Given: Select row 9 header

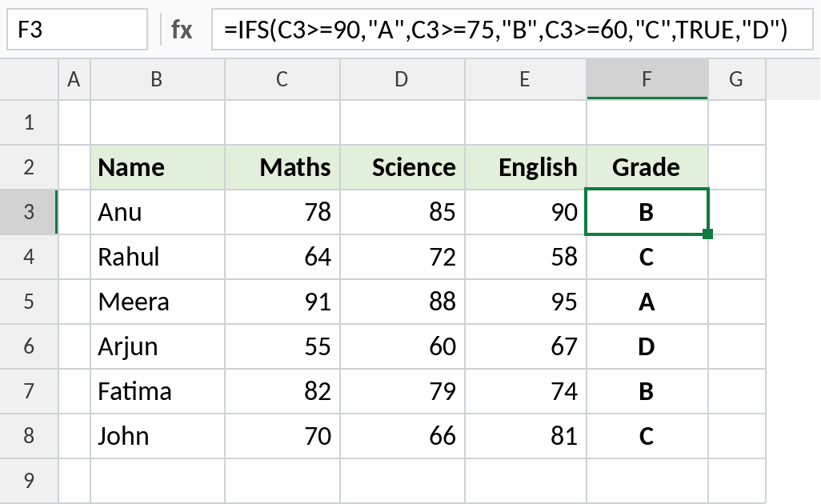Looking at the screenshot, I should 29,481.
